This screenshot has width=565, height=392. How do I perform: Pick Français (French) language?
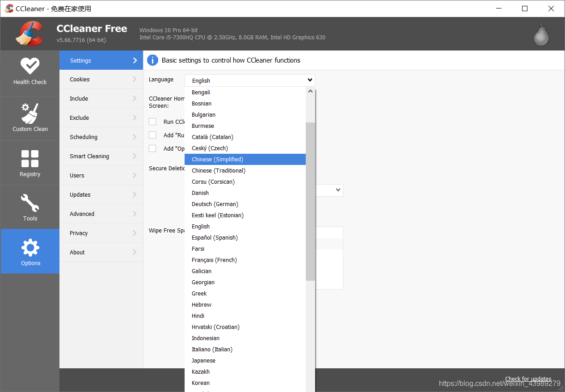(245, 260)
